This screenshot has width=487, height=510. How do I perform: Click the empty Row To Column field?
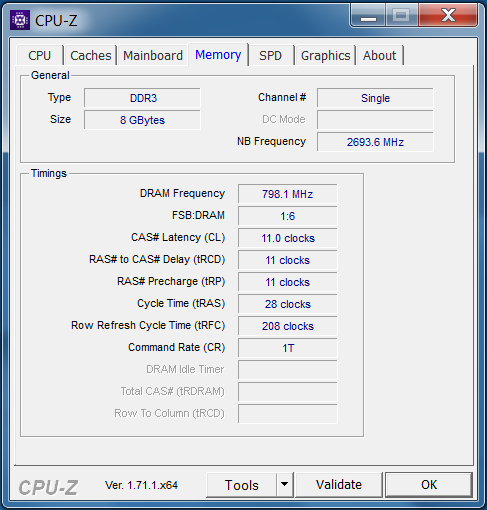coord(288,414)
